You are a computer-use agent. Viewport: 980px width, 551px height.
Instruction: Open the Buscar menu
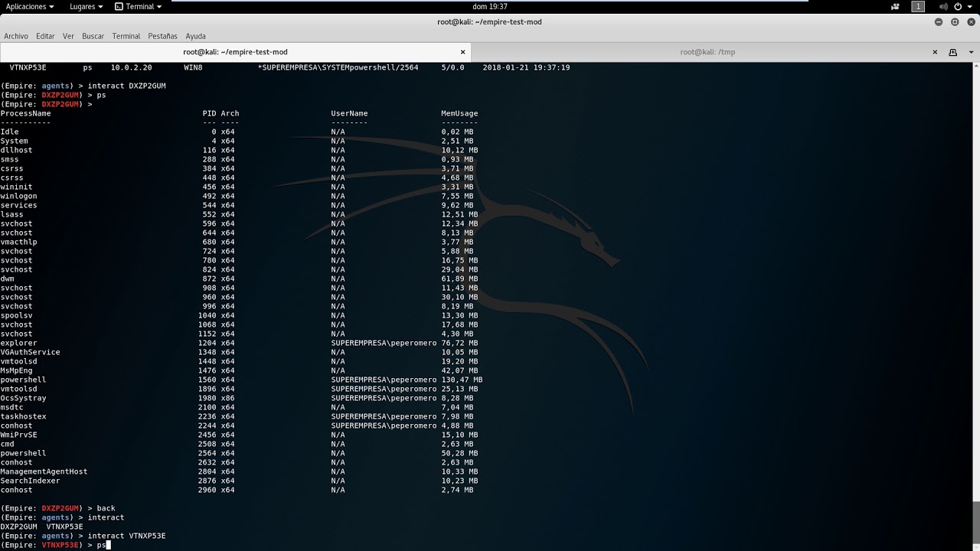93,36
